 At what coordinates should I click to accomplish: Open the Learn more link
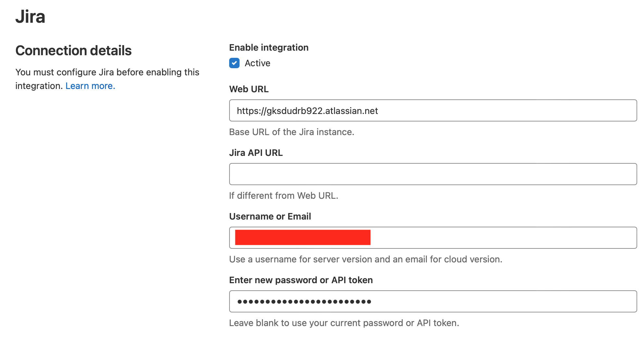90,86
